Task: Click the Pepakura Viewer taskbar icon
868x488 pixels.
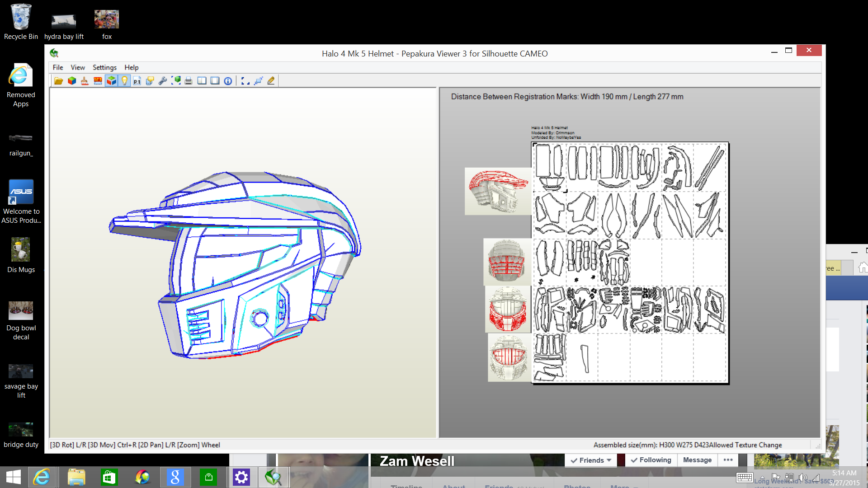Action: [x=273, y=477]
